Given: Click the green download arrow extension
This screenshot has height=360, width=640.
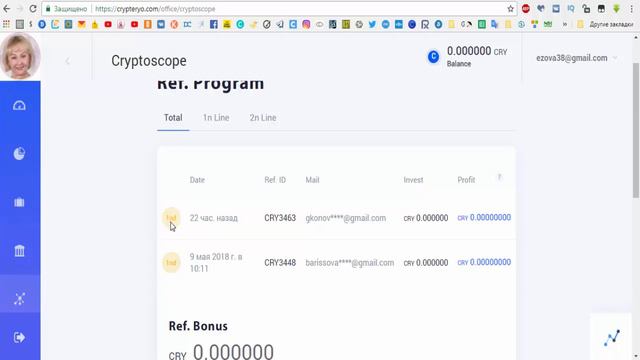Looking at the screenshot, I should click(x=616, y=9).
